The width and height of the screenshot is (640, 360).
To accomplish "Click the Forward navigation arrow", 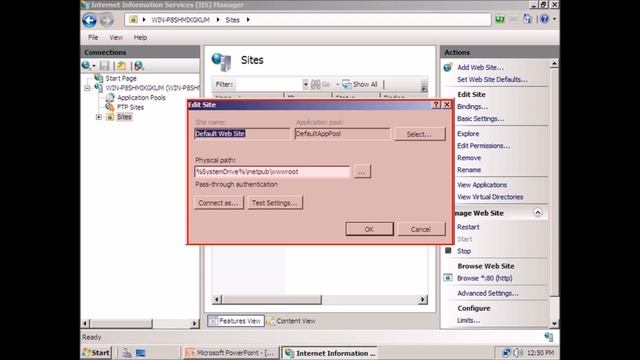I will click(107, 20).
